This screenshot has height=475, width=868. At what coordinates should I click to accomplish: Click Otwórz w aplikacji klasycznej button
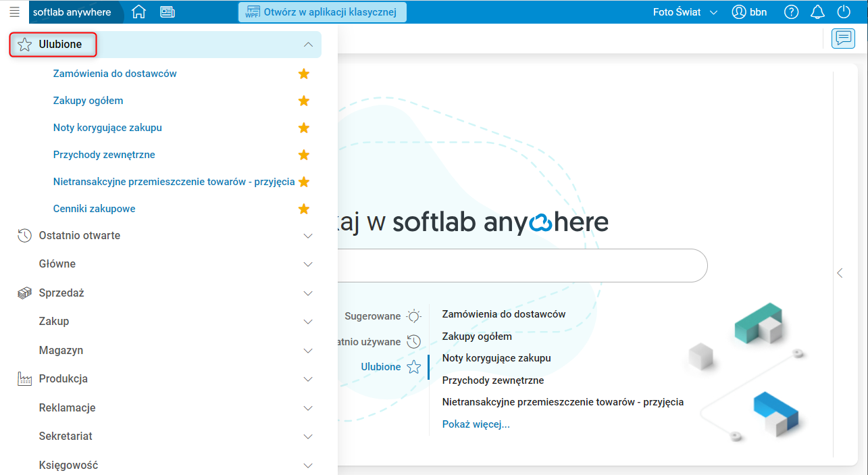322,11
